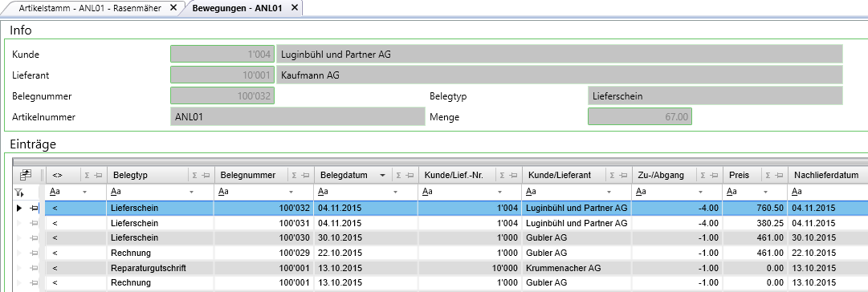Click the price cell 760.50
The height and width of the screenshot is (292, 868).
755,209
